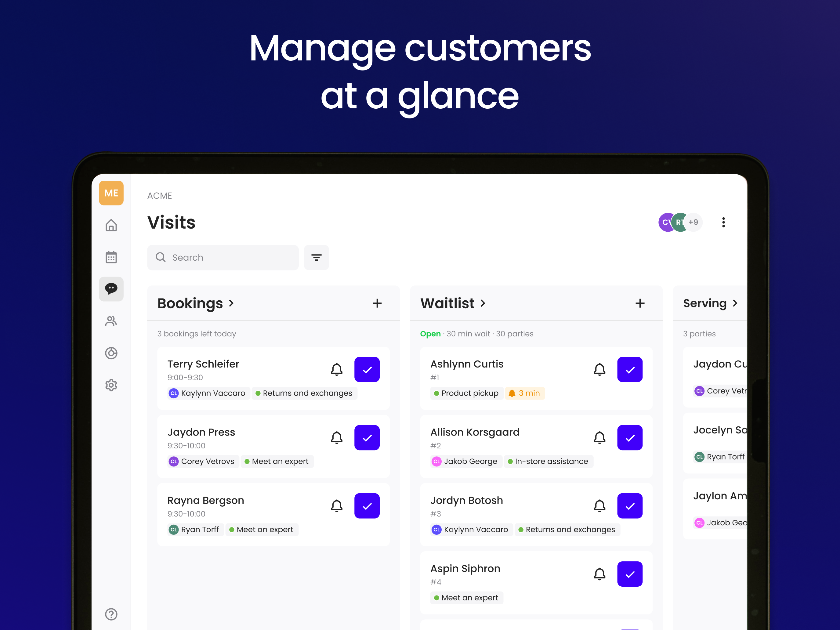Screen dimensions: 840x630
Task: Notify Terry Schleifer with the bell icon
Action: tap(336, 370)
